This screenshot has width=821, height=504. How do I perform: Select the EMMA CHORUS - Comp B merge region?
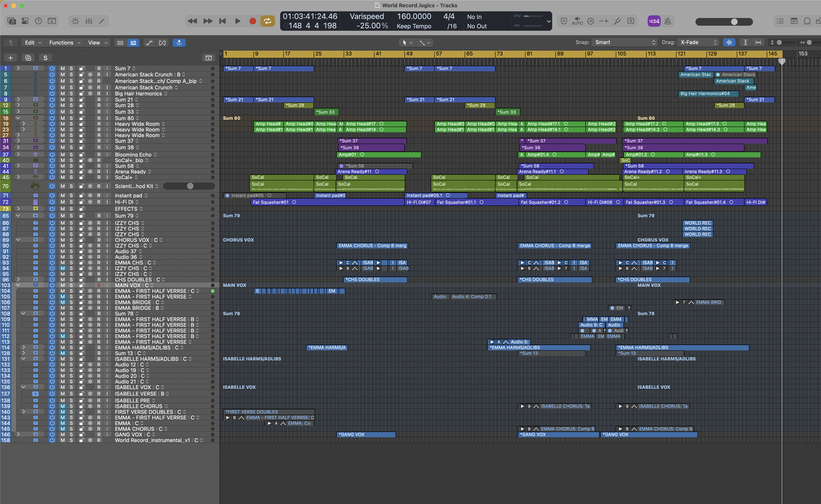point(372,246)
